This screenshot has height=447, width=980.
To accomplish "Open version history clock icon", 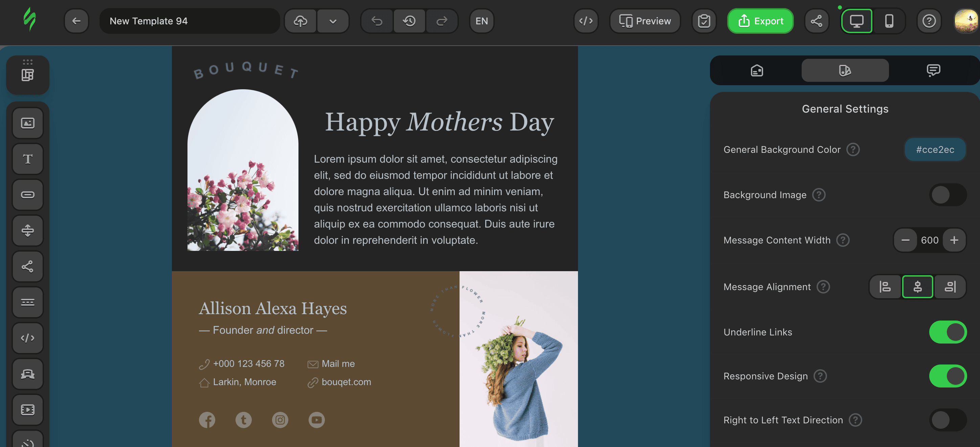I will point(409,21).
